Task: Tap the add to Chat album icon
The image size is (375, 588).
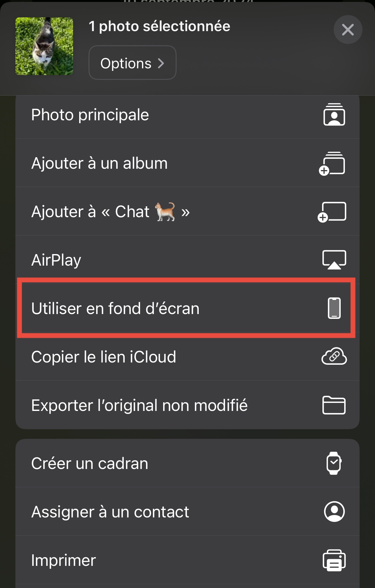Action: pos(332,212)
